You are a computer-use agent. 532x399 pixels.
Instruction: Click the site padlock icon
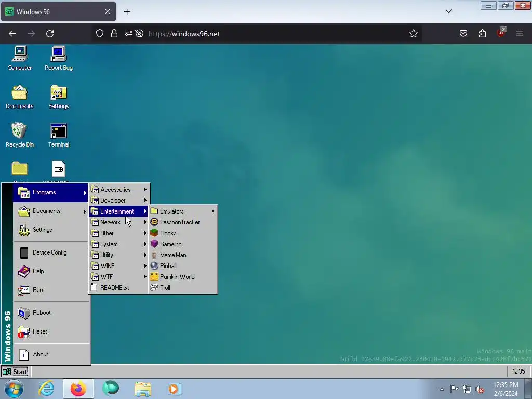[x=114, y=34]
